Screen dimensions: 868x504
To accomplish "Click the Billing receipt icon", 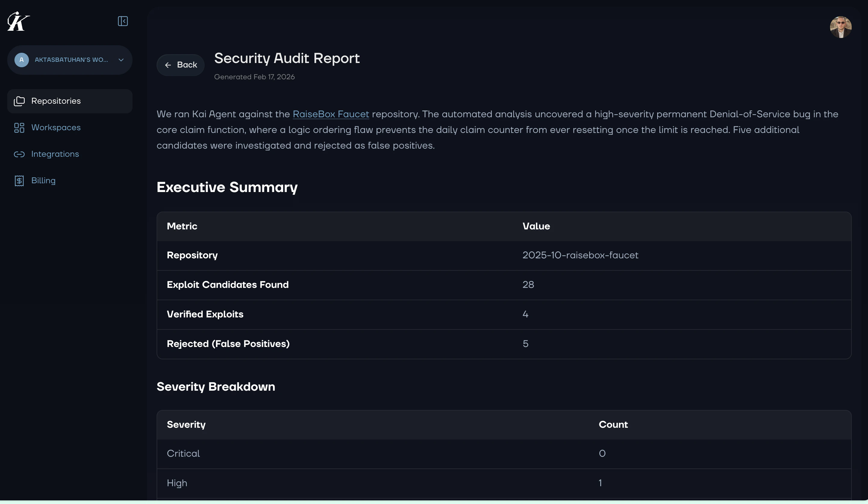I will pos(19,181).
